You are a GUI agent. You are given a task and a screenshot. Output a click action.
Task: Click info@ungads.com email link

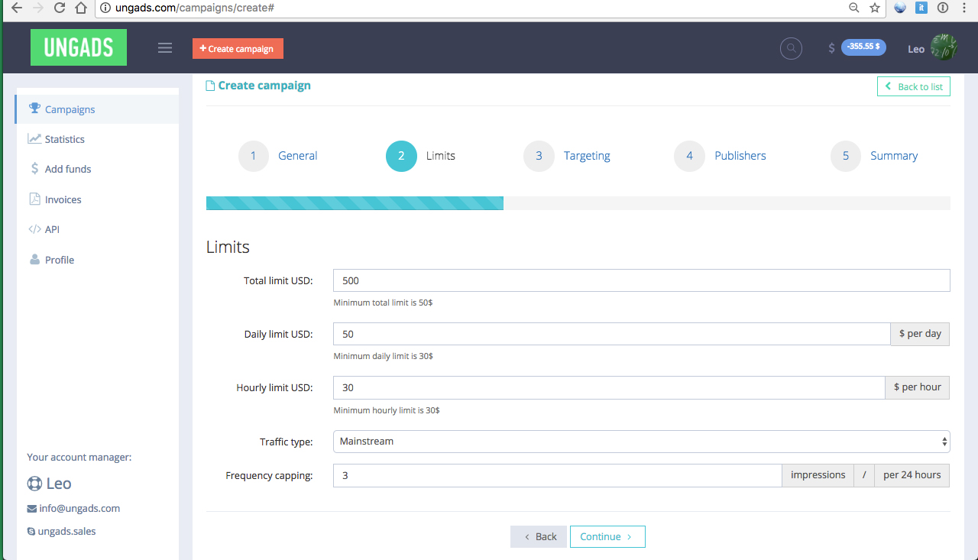click(79, 509)
